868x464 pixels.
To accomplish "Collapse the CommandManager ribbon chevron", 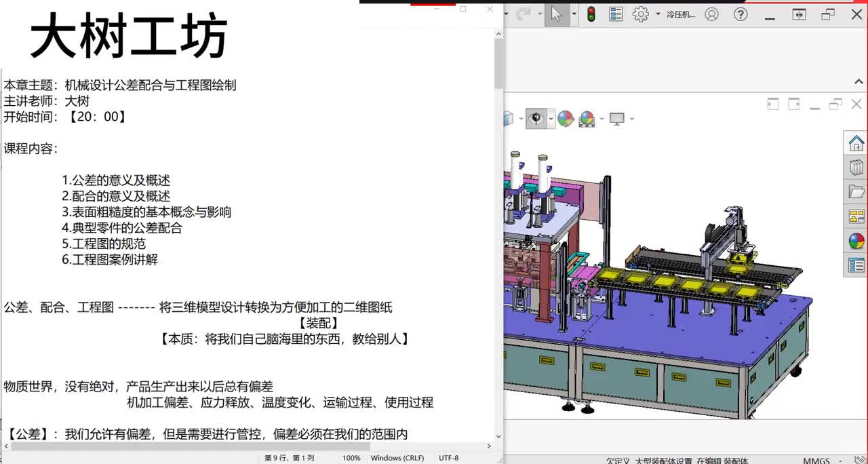I will click(858, 82).
